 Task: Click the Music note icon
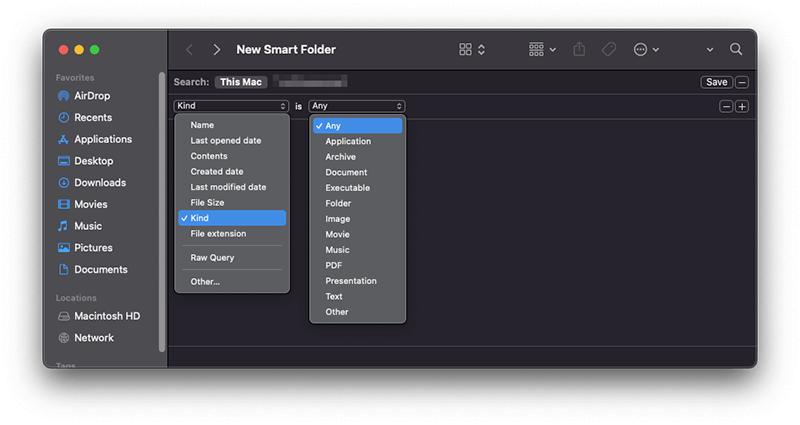63,226
